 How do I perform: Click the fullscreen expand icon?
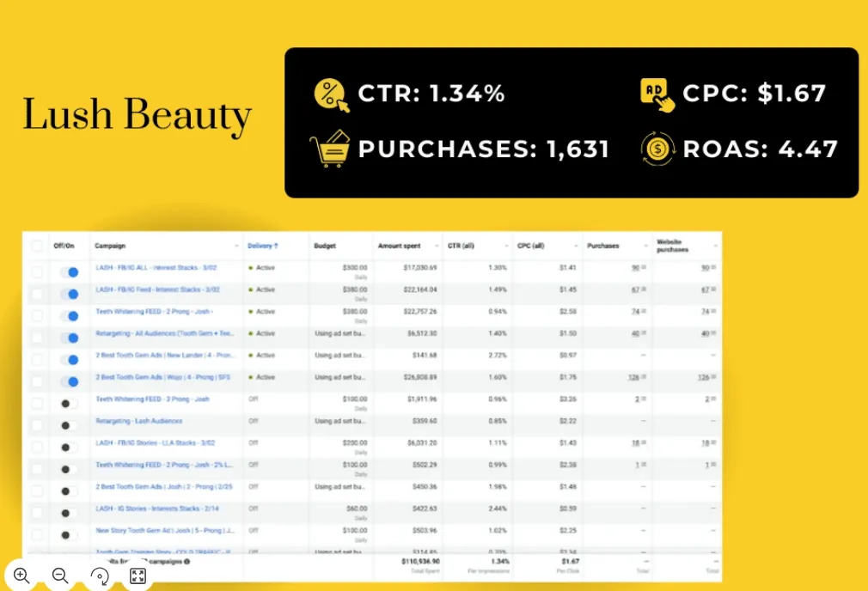(138, 576)
